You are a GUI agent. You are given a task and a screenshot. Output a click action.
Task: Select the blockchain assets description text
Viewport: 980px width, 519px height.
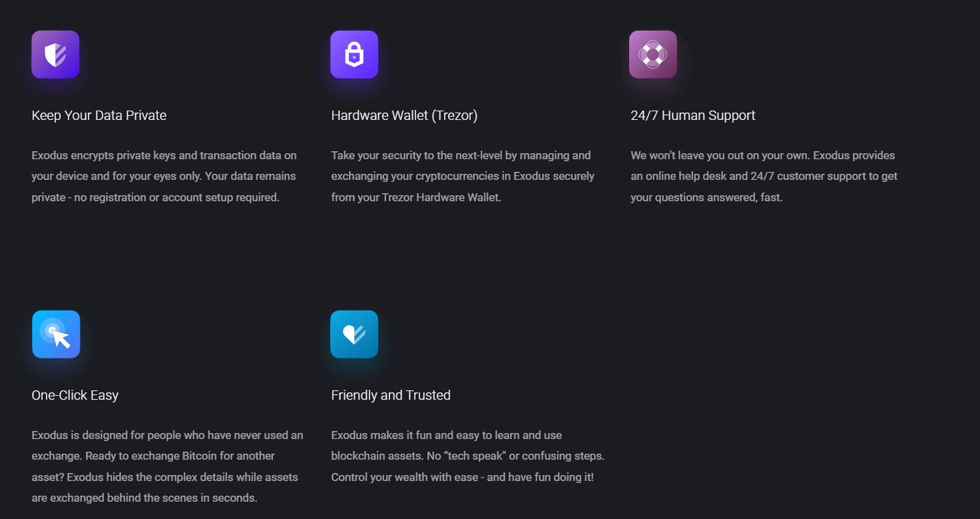tap(468, 456)
